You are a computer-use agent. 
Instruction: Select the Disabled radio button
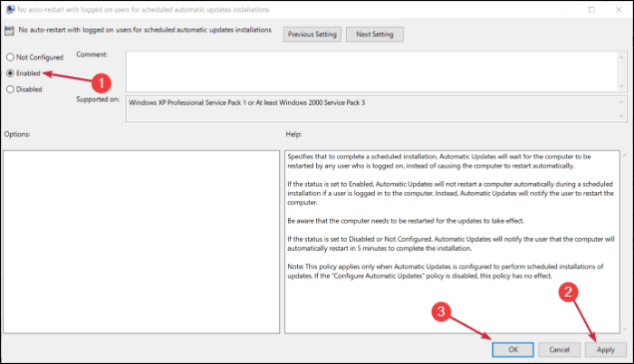click(10, 90)
